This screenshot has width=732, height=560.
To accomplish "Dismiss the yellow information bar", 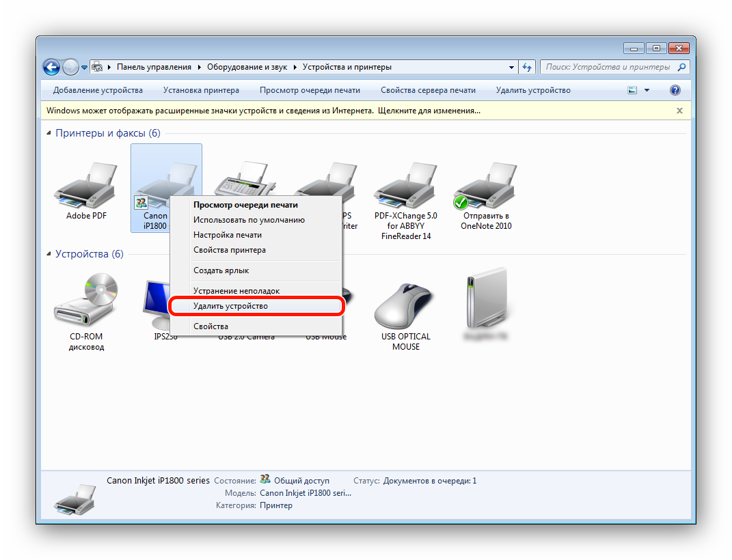I will click(679, 110).
